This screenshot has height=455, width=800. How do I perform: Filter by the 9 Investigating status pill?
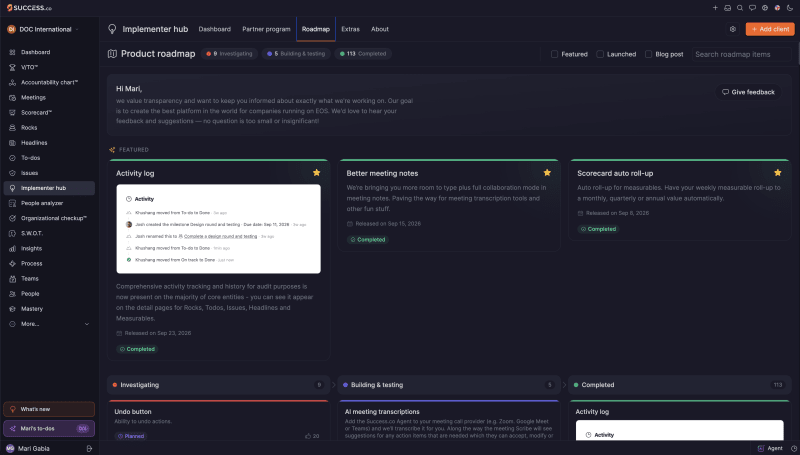pos(230,54)
